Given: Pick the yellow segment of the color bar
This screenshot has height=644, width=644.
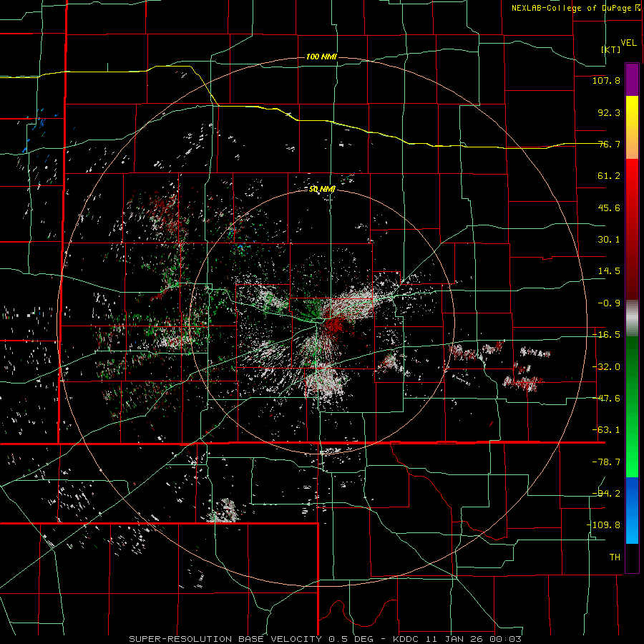Looking at the screenshot, I should tap(632, 127).
